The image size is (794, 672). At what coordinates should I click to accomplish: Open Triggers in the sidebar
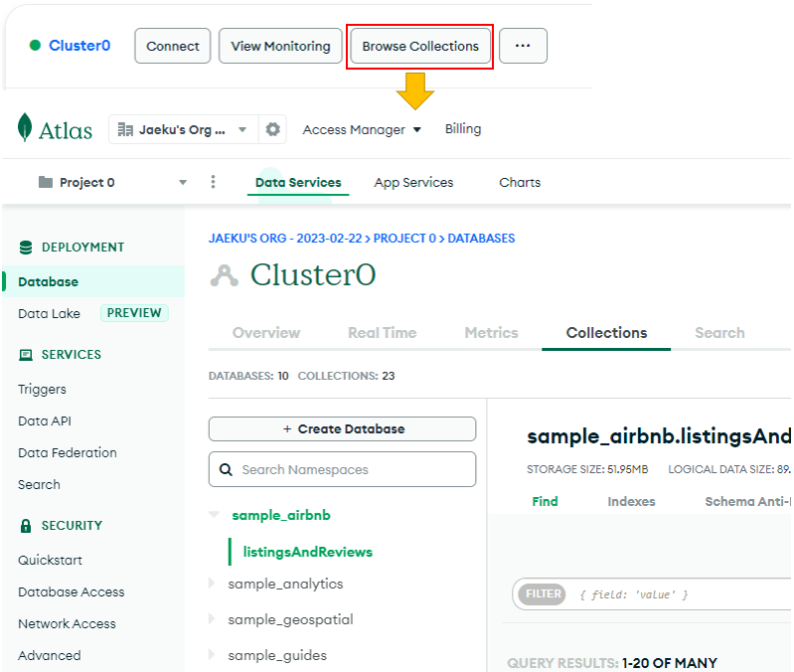point(42,389)
